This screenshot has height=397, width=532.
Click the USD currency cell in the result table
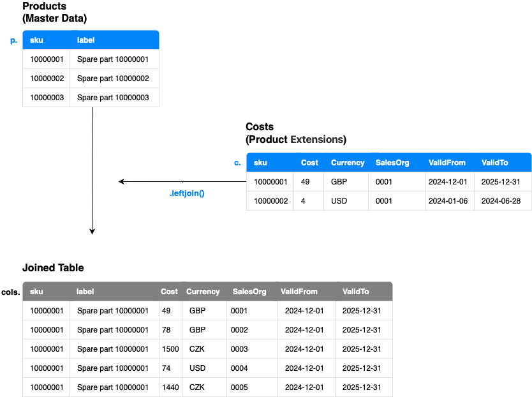click(197, 368)
